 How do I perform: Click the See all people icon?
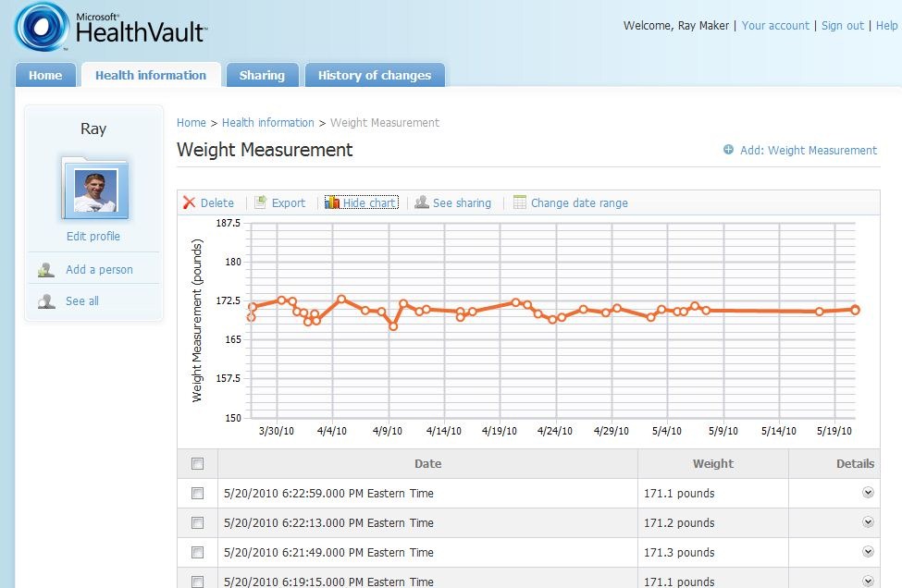coord(46,300)
